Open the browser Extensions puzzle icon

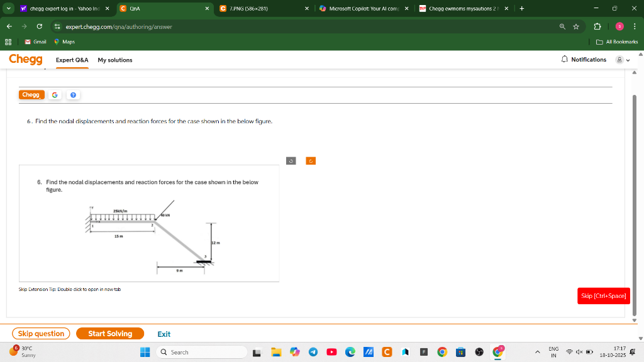597,26
